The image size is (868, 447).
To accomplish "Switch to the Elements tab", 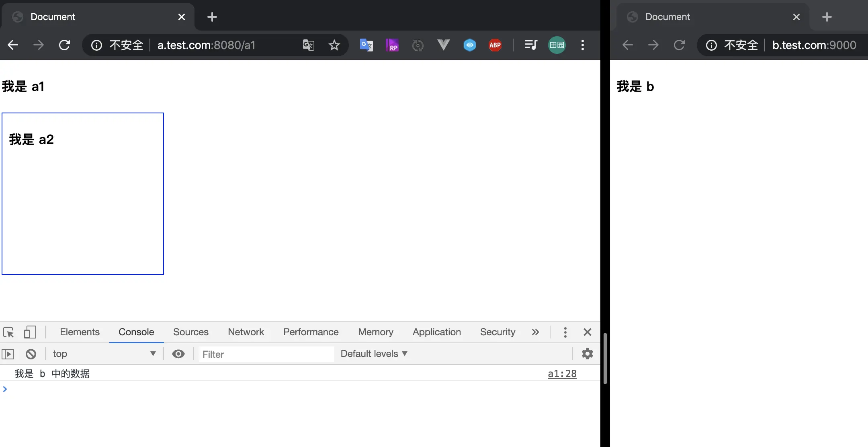I will point(80,332).
